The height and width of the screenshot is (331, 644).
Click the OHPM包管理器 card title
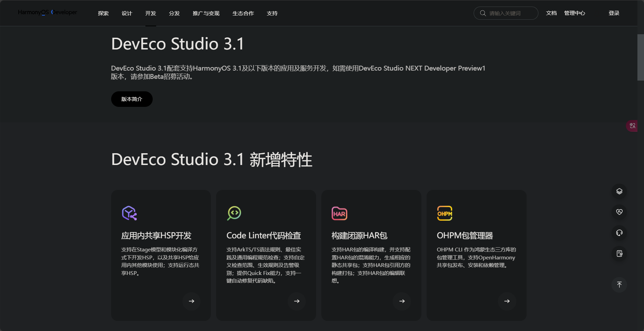[465, 236]
